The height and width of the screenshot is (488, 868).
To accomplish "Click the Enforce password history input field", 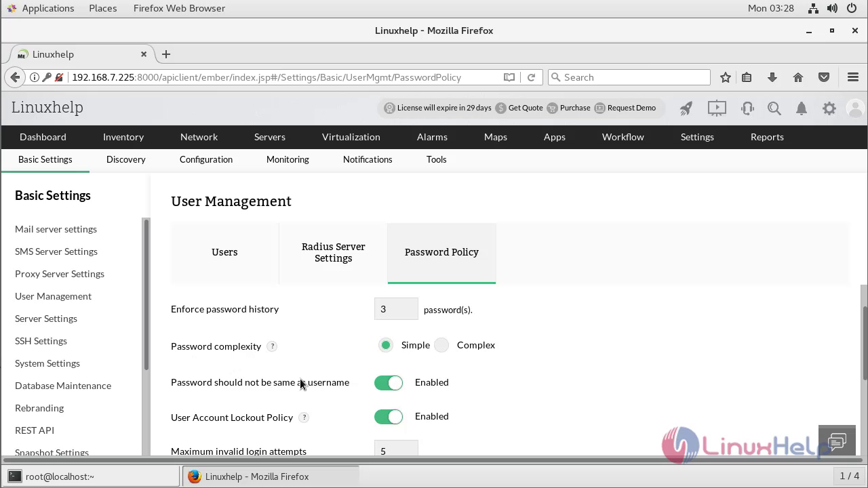I will (x=396, y=309).
